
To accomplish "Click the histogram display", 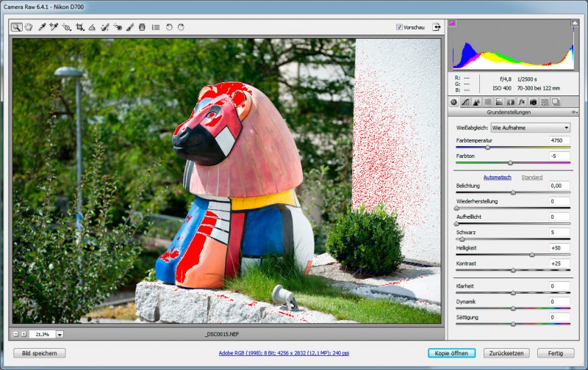I will (513, 45).
